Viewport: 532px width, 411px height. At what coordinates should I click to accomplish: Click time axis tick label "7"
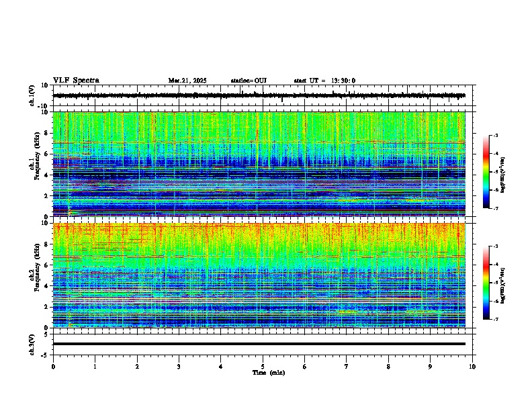pos(347,367)
